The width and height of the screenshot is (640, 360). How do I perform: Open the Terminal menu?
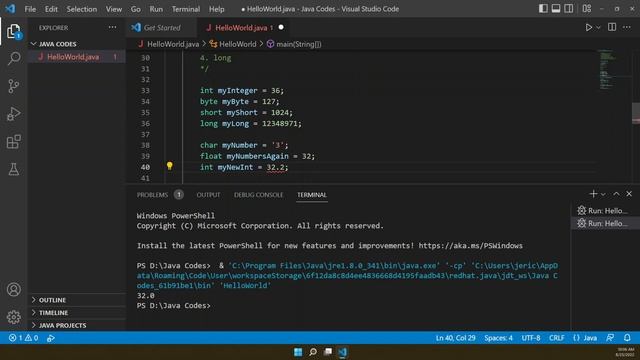pyautogui.click(x=186, y=9)
